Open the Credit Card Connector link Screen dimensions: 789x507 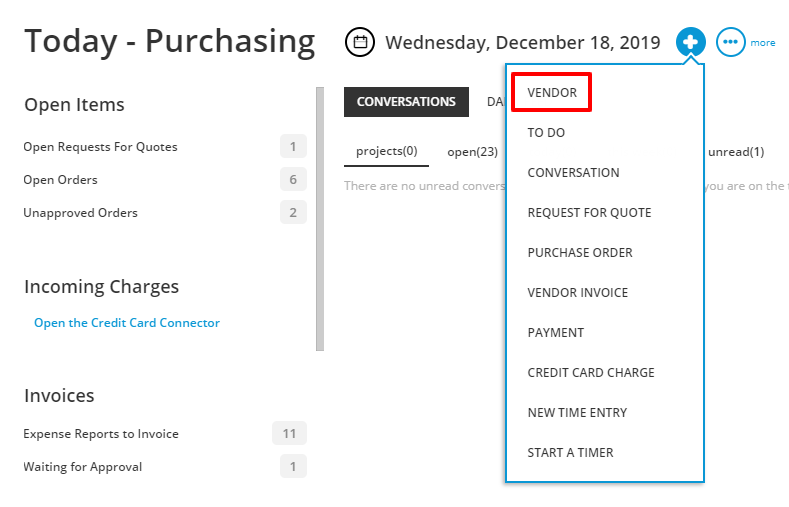point(127,323)
